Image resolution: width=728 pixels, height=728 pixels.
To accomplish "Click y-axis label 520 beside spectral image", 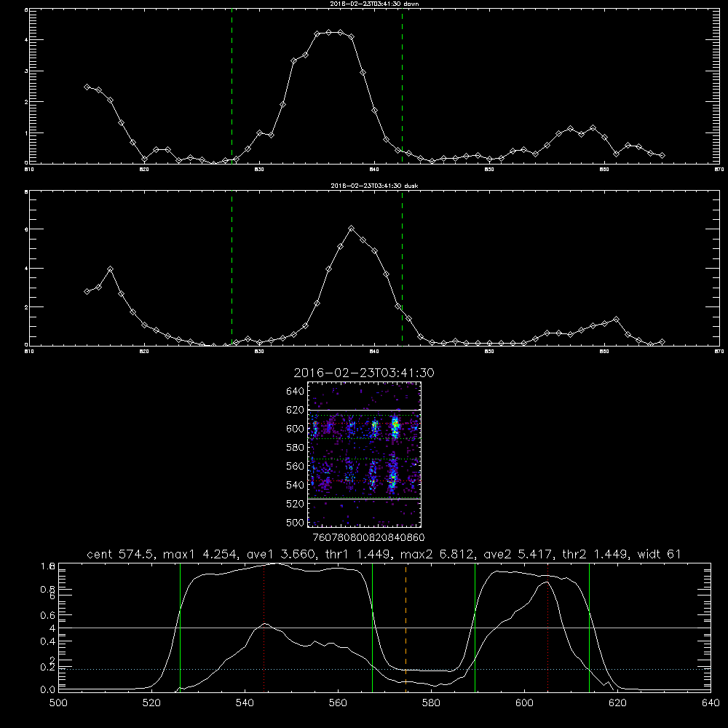I will click(295, 504).
